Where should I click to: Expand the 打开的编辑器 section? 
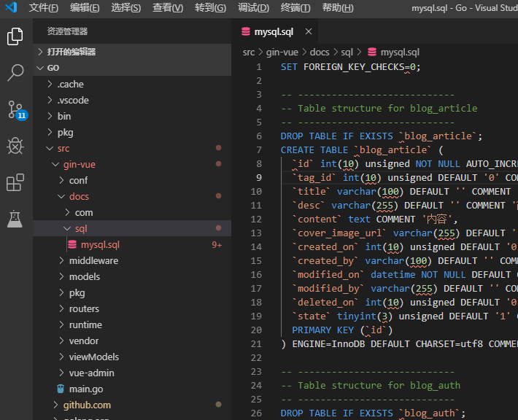click(x=71, y=52)
